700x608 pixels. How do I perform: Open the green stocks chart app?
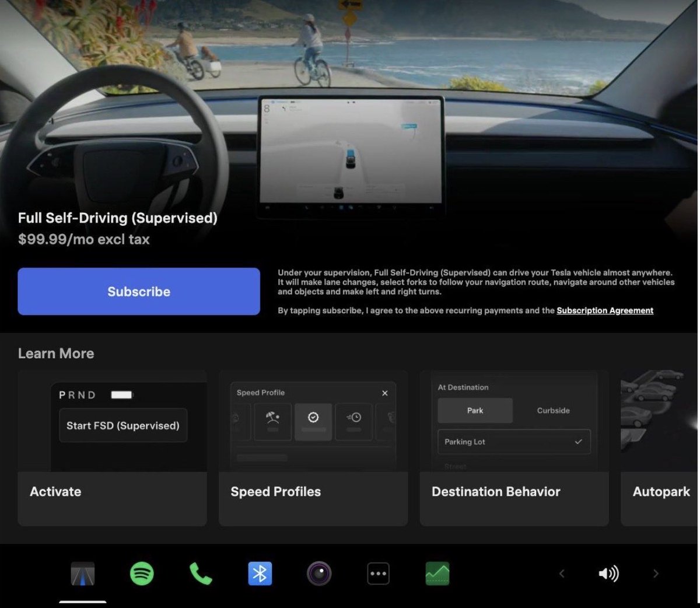(x=437, y=574)
